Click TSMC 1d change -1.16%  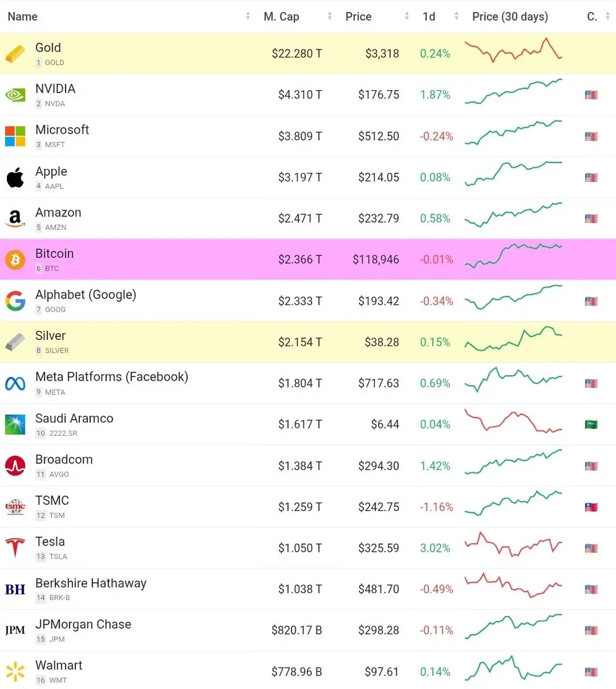[436, 508]
